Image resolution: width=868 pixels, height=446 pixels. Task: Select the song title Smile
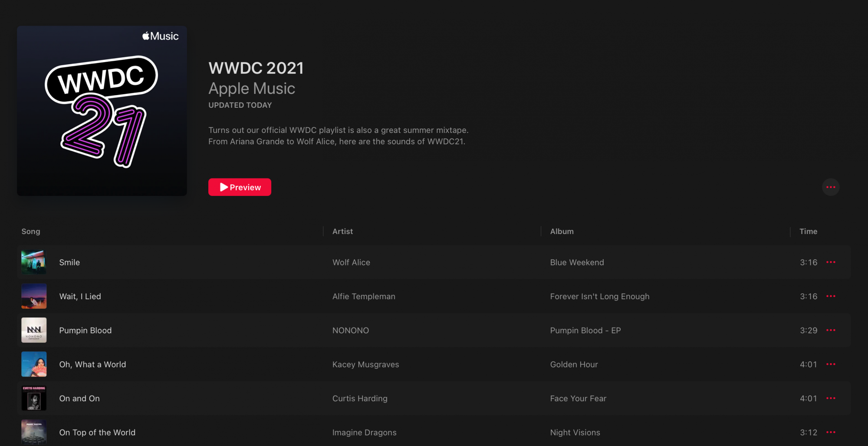point(69,262)
